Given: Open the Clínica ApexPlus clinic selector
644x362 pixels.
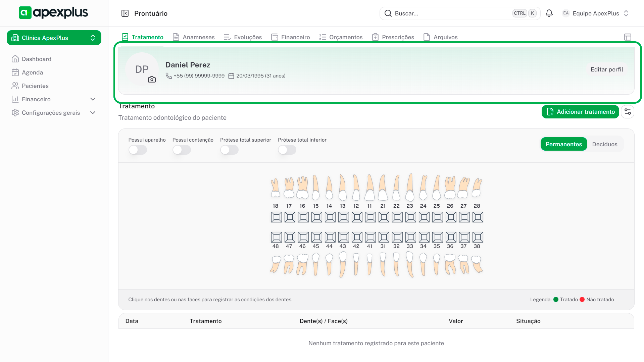Looking at the screenshot, I should (x=54, y=38).
